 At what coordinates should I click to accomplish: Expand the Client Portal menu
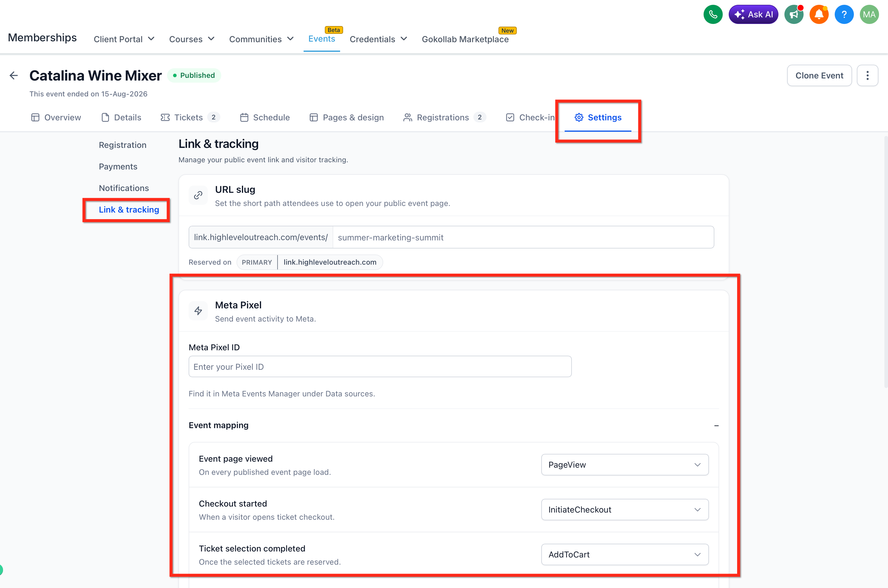124,39
